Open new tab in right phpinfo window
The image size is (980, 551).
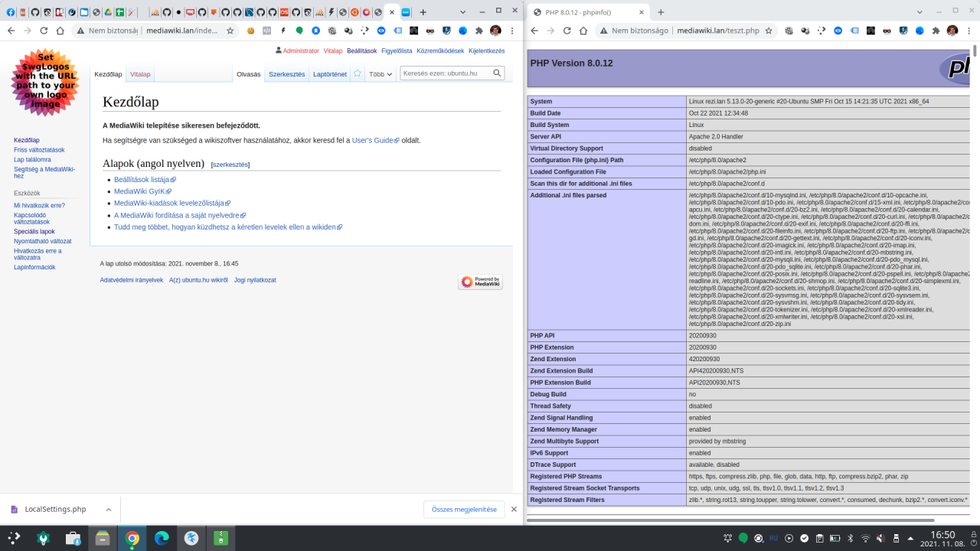coord(661,12)
